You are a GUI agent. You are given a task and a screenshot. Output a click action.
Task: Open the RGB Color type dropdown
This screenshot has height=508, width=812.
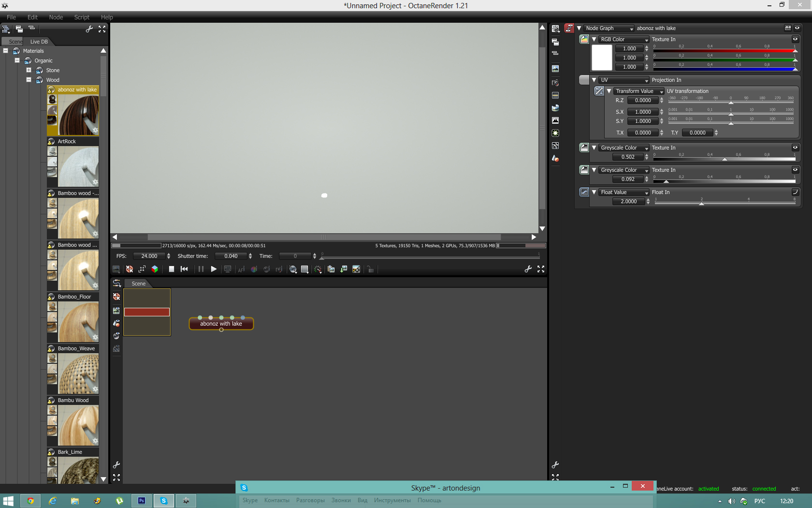624,39
